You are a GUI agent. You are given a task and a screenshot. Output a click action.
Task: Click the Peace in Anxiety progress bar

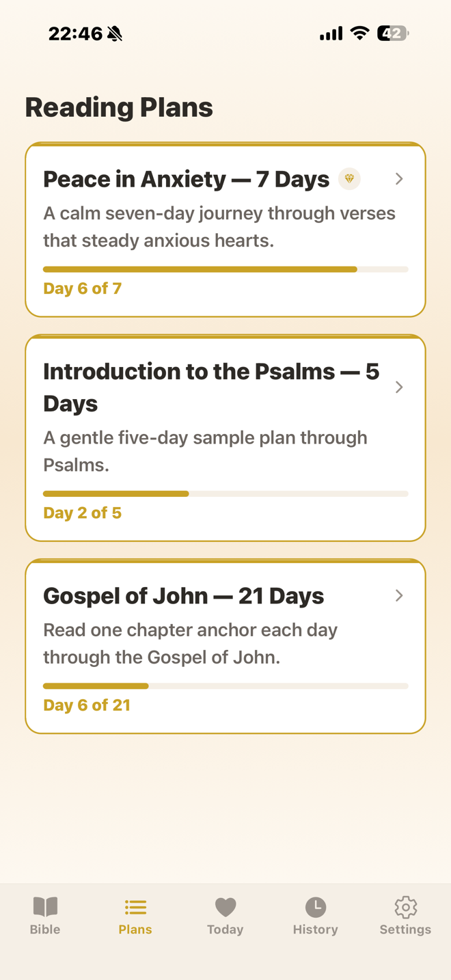point(225,269)
